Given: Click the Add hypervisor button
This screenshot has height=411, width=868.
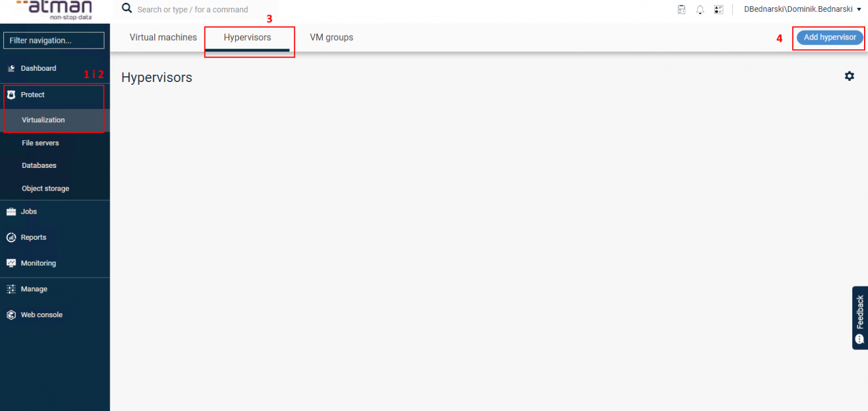Looking at the screenshot, I should click(830, 37).
